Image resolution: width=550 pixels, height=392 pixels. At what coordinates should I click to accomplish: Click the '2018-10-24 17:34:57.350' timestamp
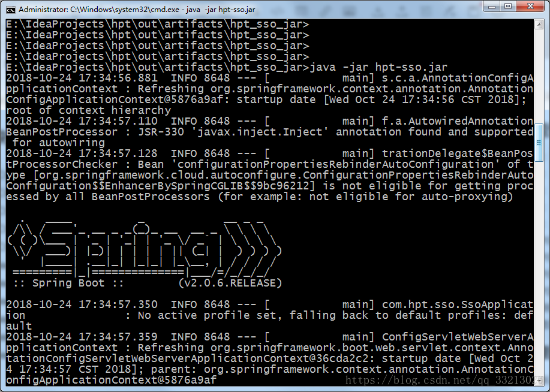[x=82, y=304]
